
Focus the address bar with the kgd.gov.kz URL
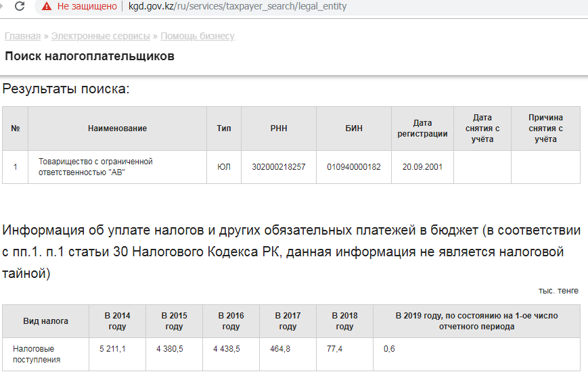pyautogui.click(x=238, y=6)
